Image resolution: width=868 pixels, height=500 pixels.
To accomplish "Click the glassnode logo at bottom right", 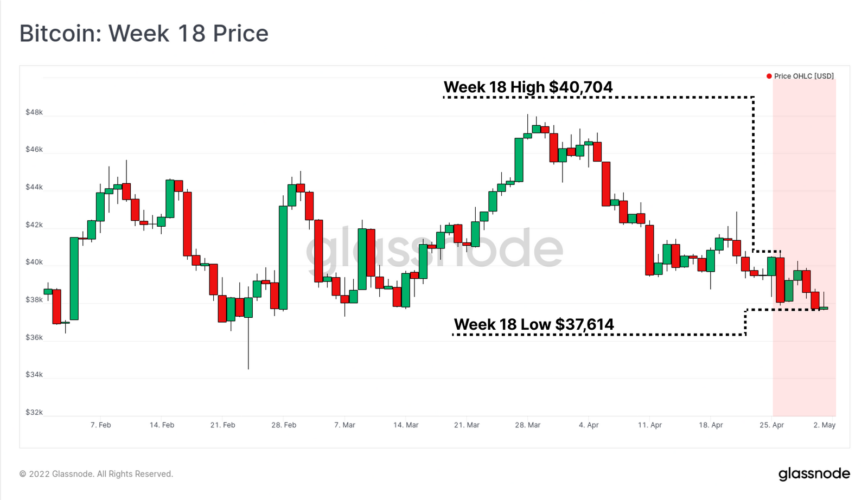I will pyautogui.click(x=814, y=474).
